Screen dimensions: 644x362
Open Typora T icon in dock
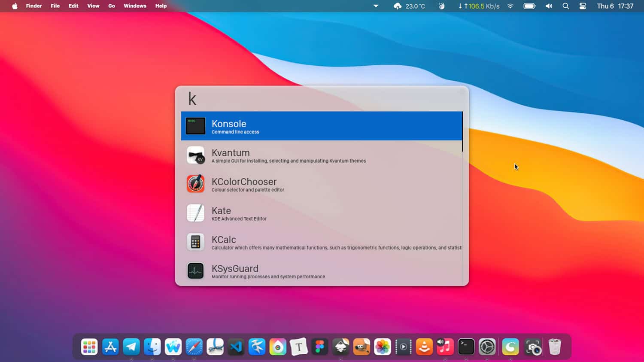(x=299, y=347)
